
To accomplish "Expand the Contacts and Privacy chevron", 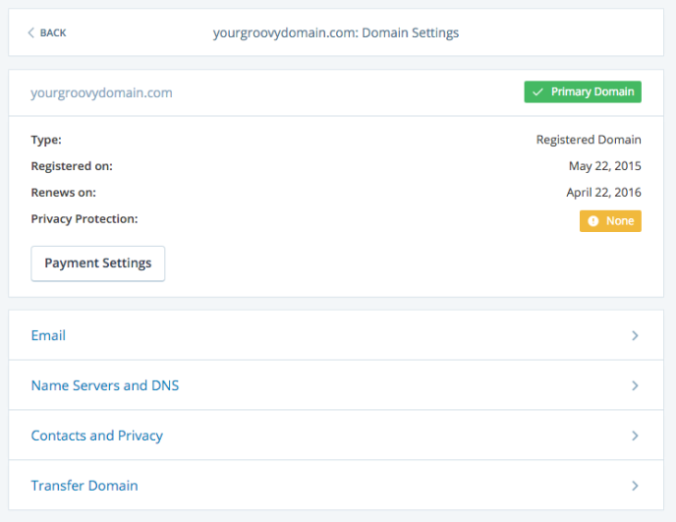I will (x=635, y=436).
